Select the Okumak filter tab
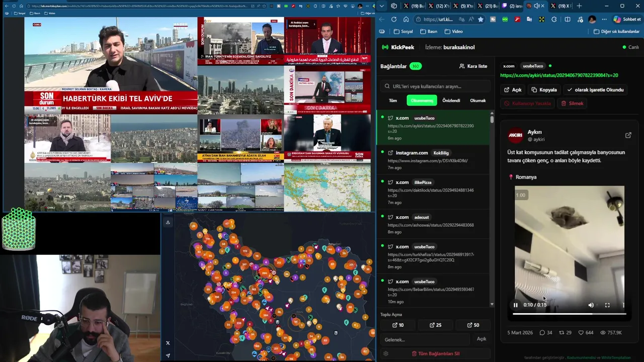 478,101
